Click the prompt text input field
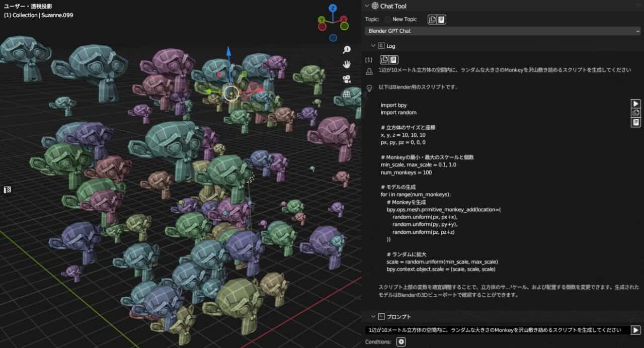The height and width of the screenshot is (348, 644). click(497, 330)
